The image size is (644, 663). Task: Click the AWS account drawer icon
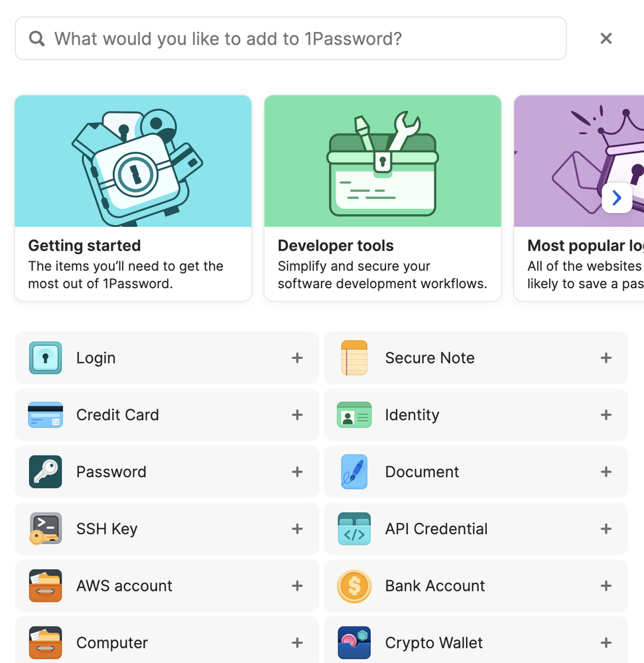point(45,586)
